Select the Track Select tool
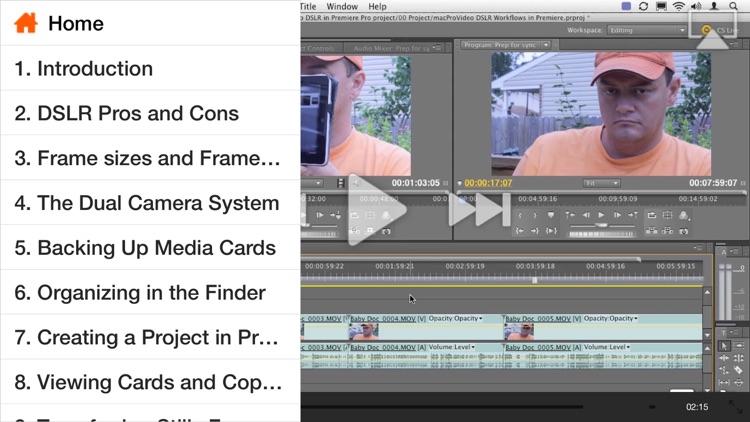Screen dimensions: 750x422 739,345
